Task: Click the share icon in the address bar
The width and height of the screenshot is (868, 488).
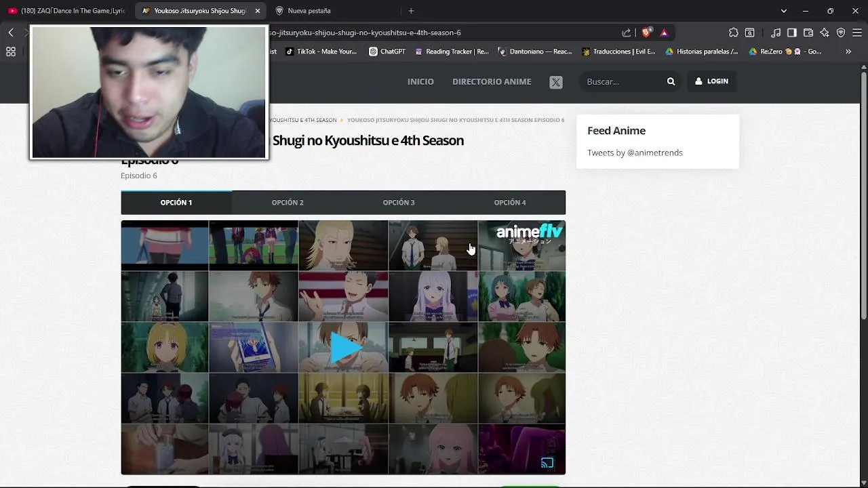Action: click(x=627, y=33)
